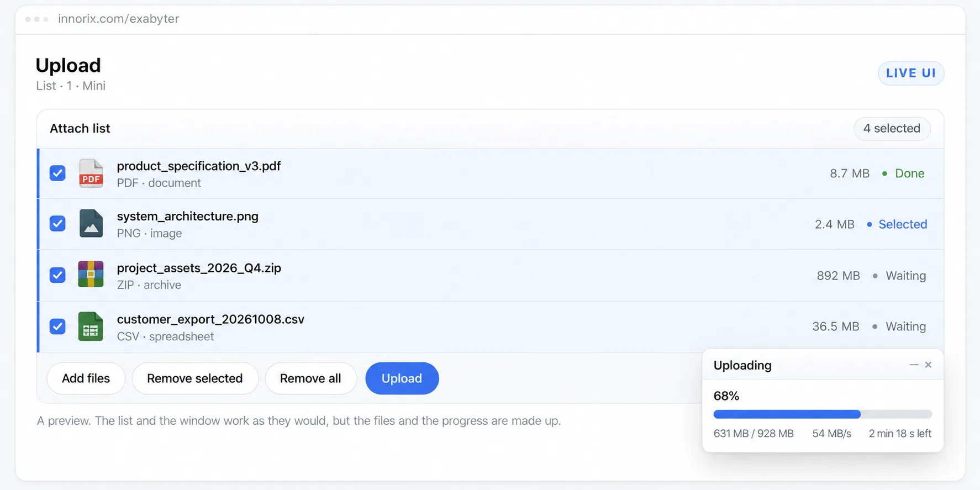The width and height of the screenshot is (980, 490).
Task: Click the 54 MB/s transfer speed
Action: pos(831,434)
